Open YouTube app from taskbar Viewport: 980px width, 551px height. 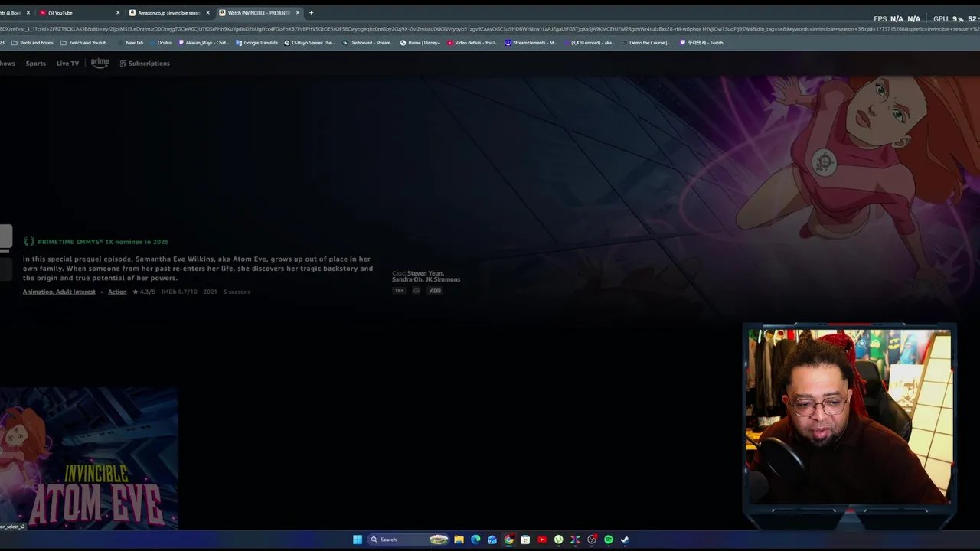(x=542, y=540)
